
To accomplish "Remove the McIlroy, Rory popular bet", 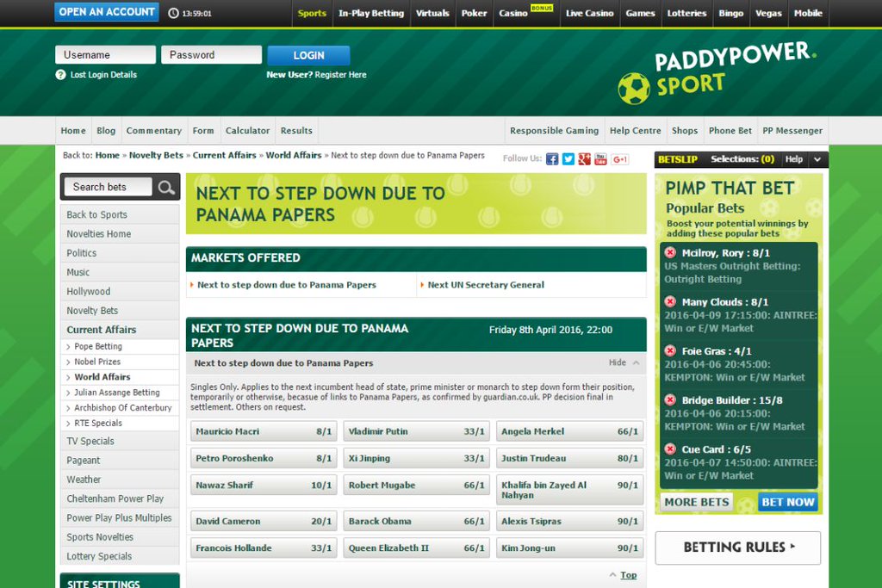I will (670, 252).
